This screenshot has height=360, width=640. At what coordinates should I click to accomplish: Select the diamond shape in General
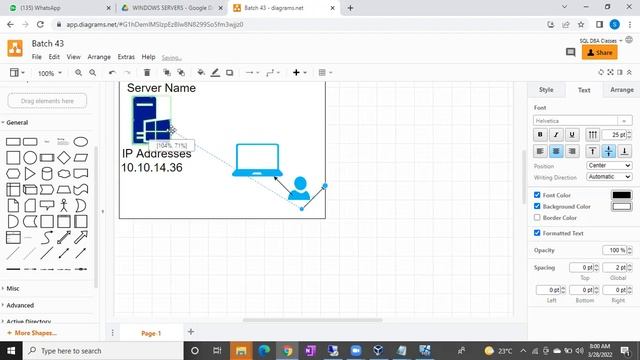pyautogui.click(x=64, y=158)
